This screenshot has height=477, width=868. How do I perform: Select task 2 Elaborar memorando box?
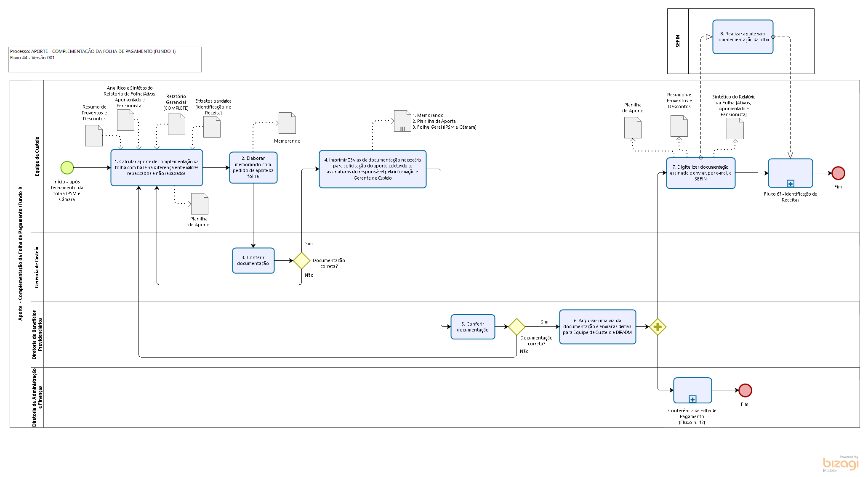click(x=253, y=167)
